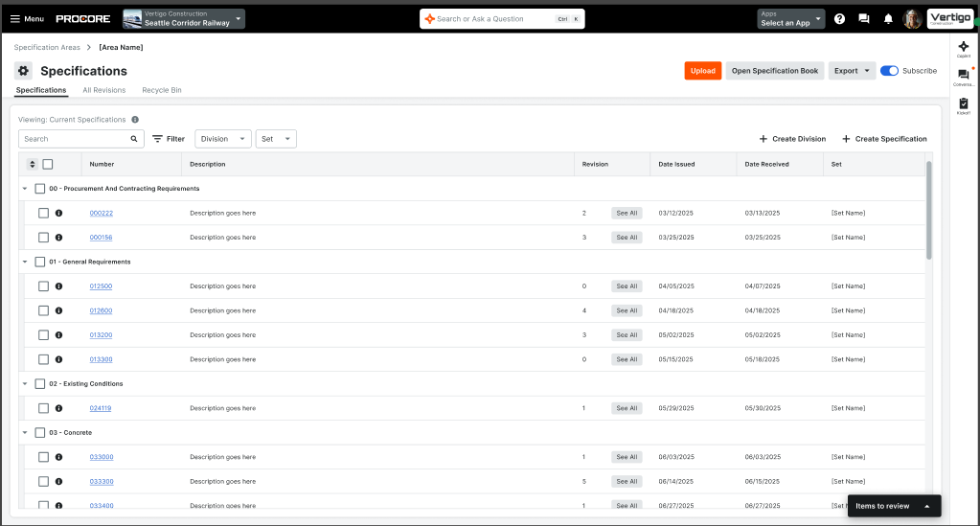Image resolution: width=980 pixels, height=526 pixels.
Task: Click info icon for spec 024119
Action: (x=58, y=408)
